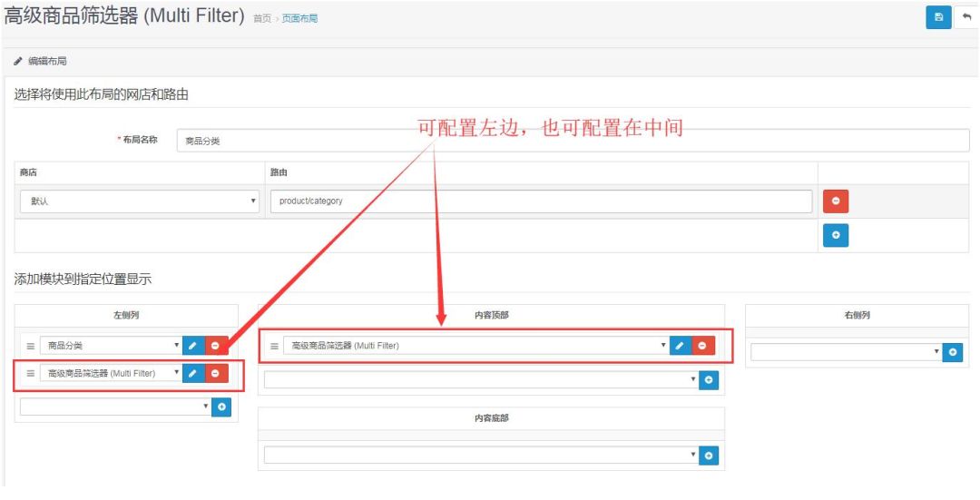Remove left column Multi Filter module
The height and width of the screenshot is (500, 980).
pos(216,373)
